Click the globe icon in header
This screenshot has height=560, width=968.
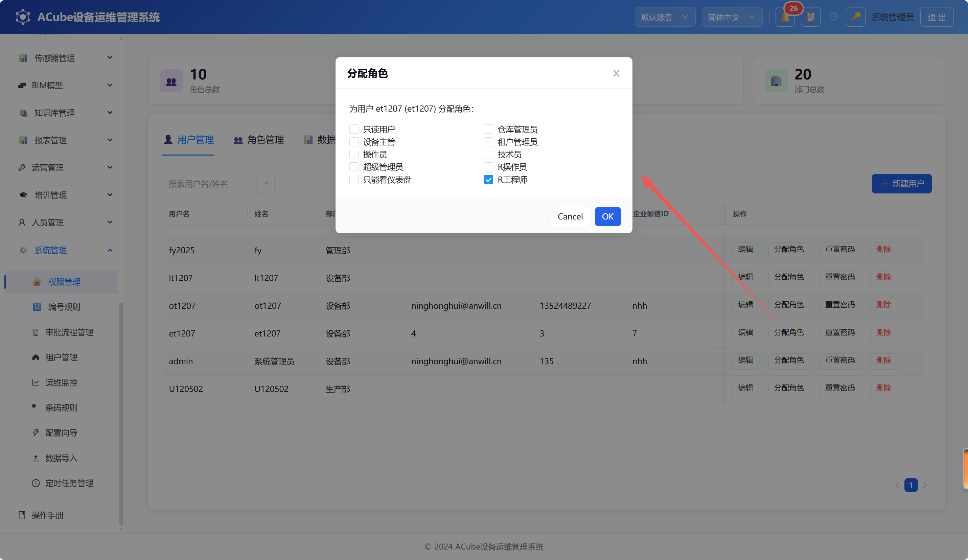coord(833,17)
